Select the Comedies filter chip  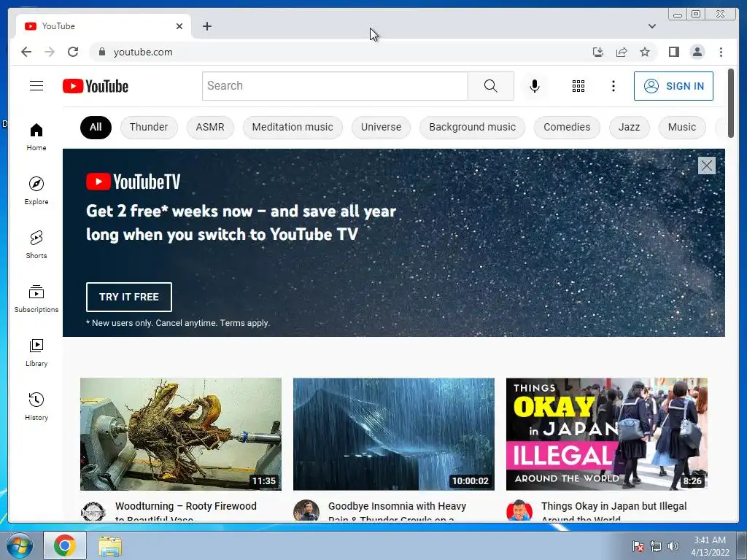567,127
